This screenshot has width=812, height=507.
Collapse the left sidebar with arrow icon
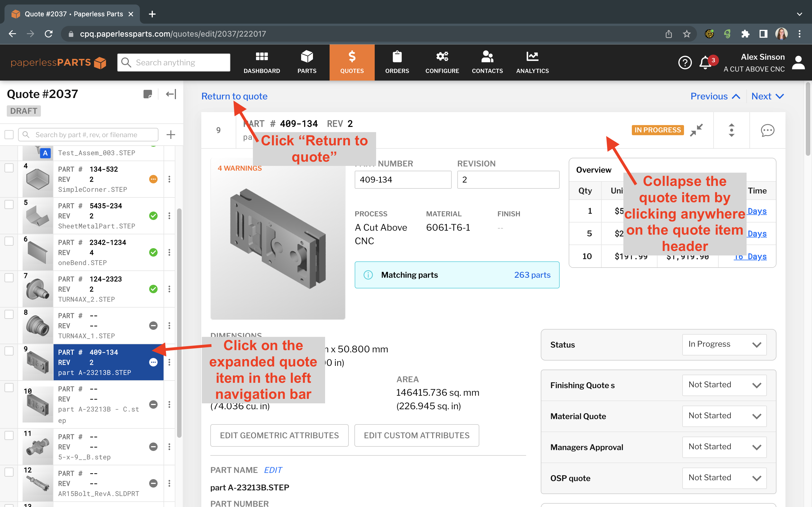171,94
